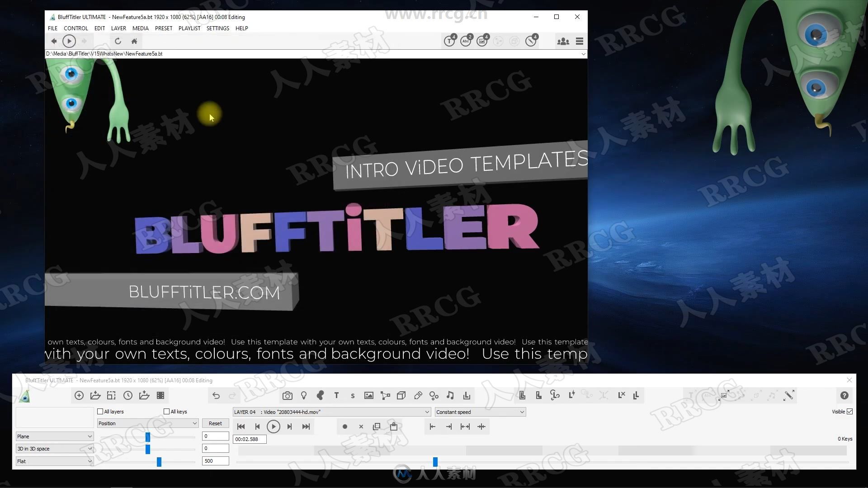Open the Constant speed dropdown

480,412
